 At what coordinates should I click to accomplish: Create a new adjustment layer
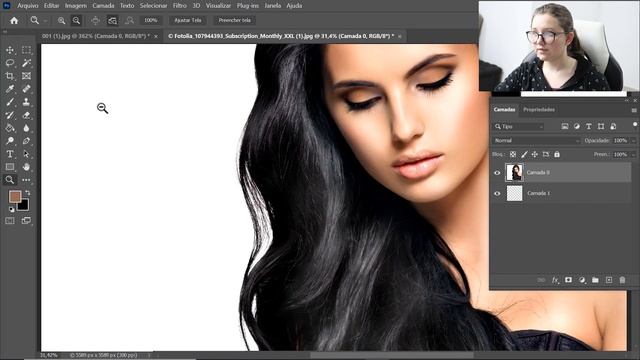coord(582,280)
